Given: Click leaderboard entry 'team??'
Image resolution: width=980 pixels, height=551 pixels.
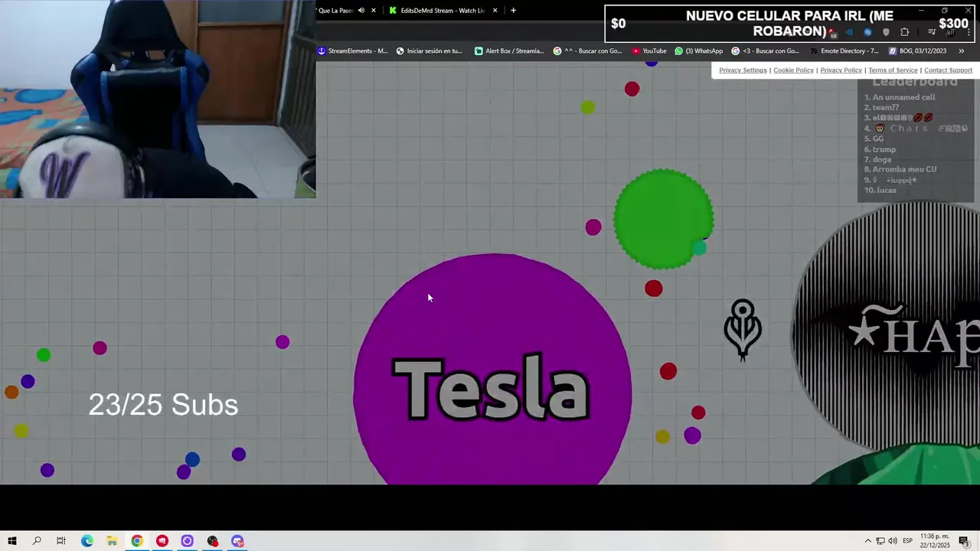Looking at the screenshot, I should pos(882,108).
